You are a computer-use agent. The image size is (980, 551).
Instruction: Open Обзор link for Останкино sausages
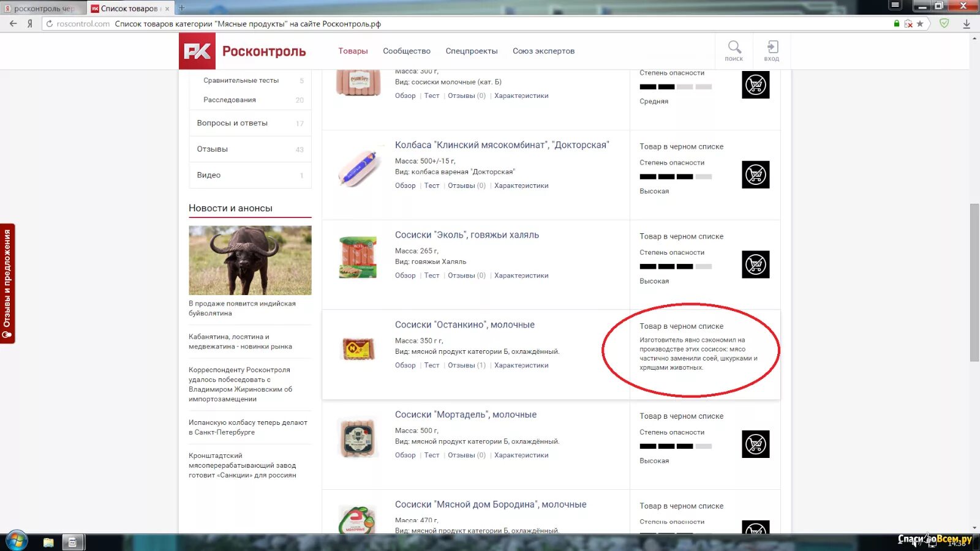point(405,365)
